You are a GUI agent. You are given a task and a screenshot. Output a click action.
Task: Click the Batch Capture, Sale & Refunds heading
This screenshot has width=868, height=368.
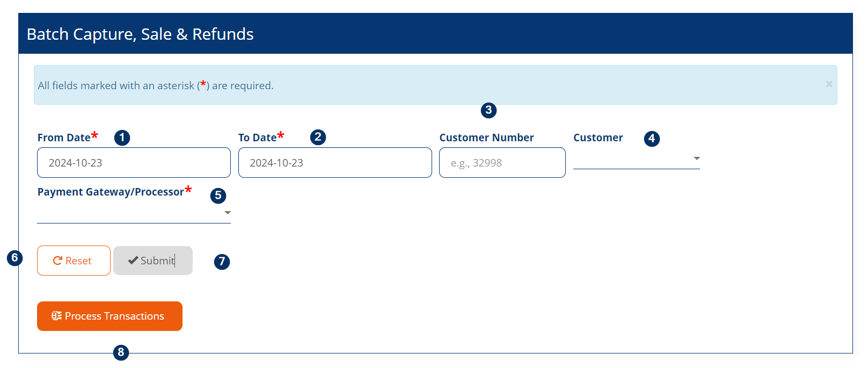(x=140, y=34)
